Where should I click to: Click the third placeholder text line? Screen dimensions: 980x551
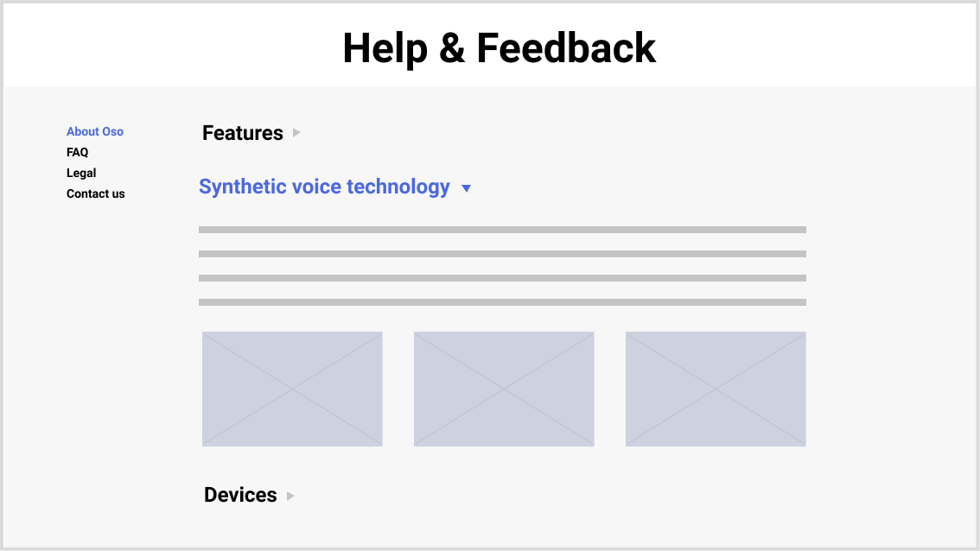502,278
